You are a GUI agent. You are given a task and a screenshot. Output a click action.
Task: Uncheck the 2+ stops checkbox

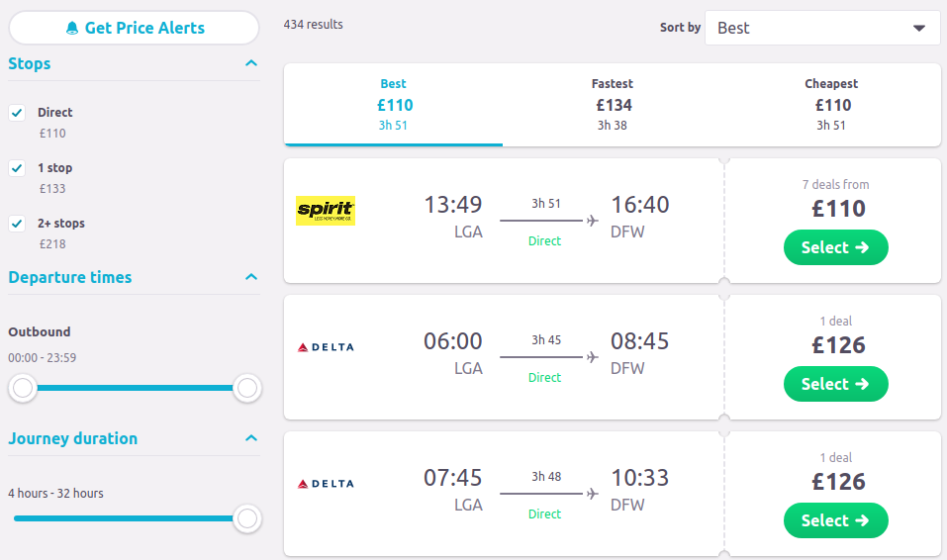17,224
